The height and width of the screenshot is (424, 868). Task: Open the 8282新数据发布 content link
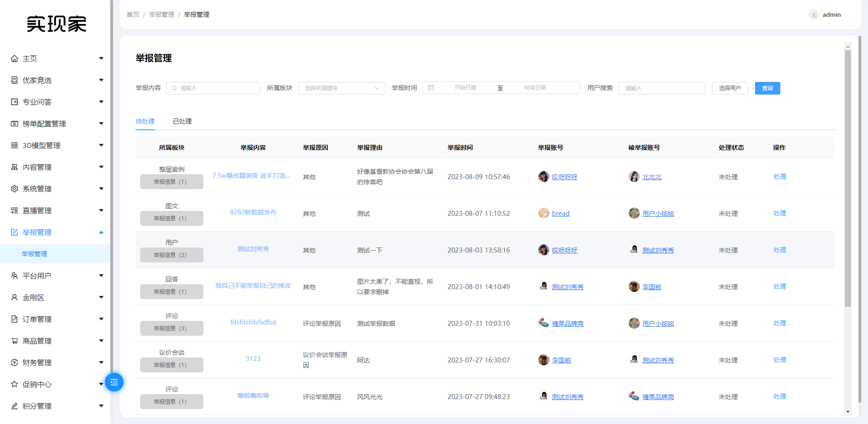click(253, 212)
